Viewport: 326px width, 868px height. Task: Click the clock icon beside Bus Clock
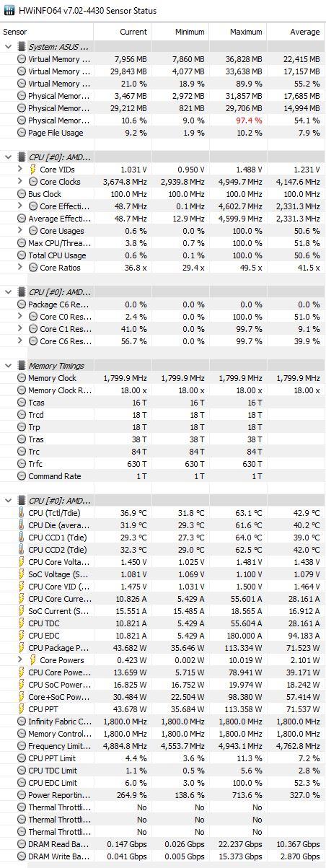coord(21,193)
